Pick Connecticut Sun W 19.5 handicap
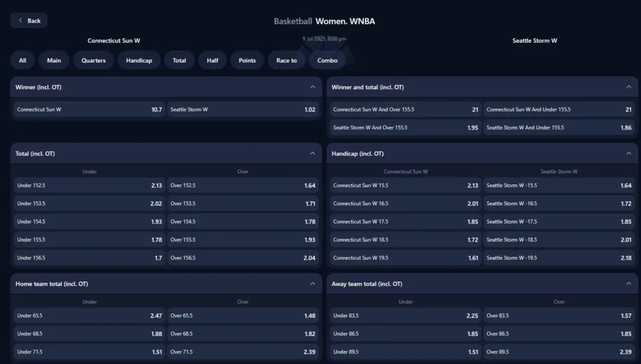The width and height of the screenshot is (641, 364). click(406, 258)
